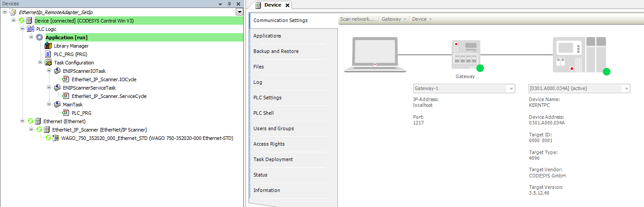Open the Users and Groups tab
The width and height of the screenshot is (644, 207).
pyautogui.click(x=273, y=128)
